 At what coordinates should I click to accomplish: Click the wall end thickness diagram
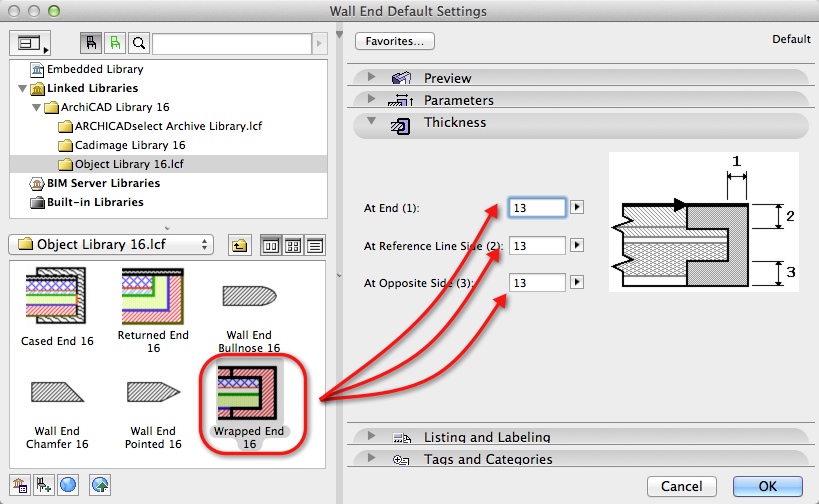(x=704, y=221)
